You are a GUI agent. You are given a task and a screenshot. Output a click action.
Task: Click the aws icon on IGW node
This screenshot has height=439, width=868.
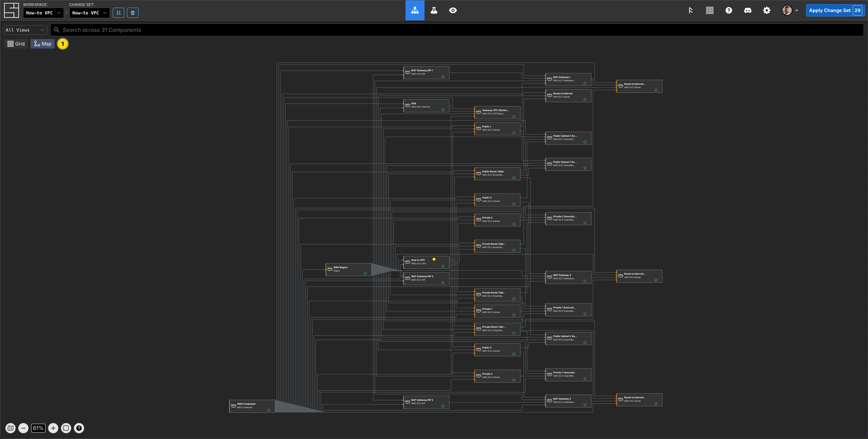(x=407, y=105)
